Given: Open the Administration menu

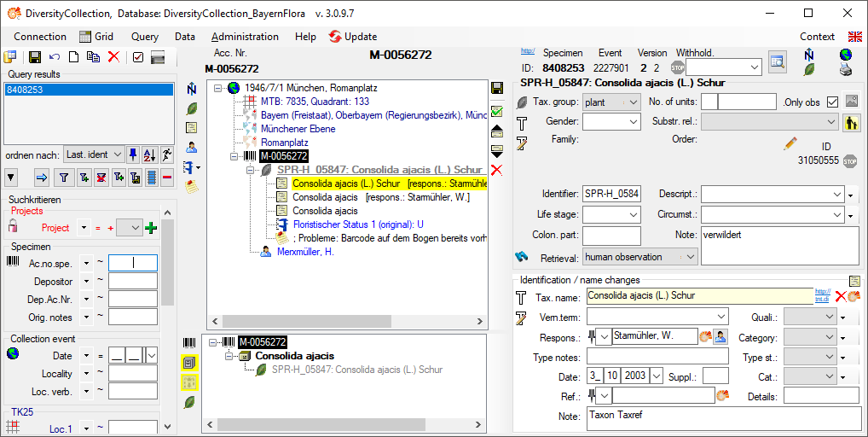Looking at the screenshot, I should [x=245, y=37].
